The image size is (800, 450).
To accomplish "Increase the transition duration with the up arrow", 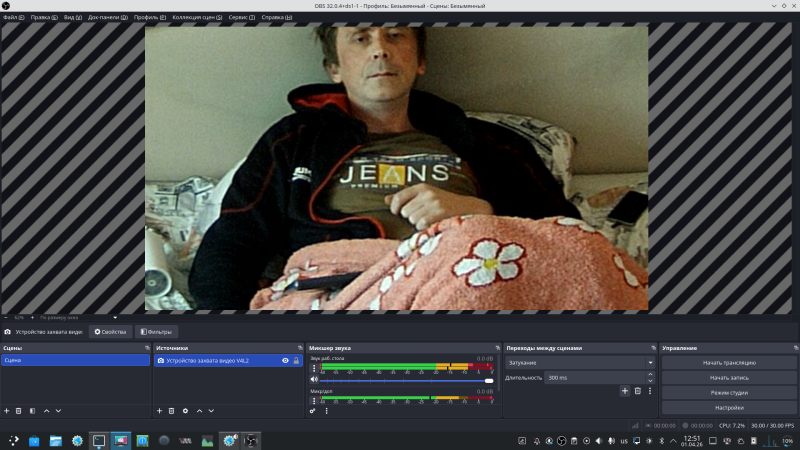I will (x=651, y=375).
